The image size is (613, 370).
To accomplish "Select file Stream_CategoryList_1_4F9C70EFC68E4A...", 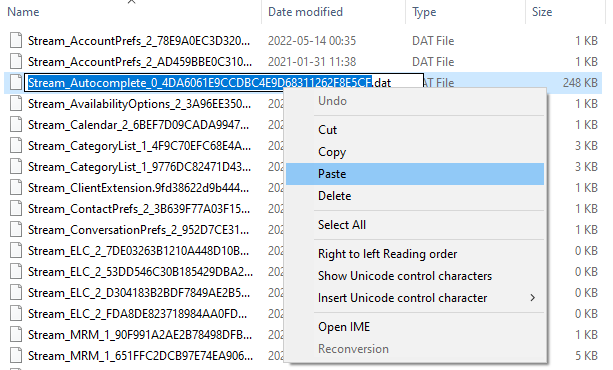I will (139, 146).
